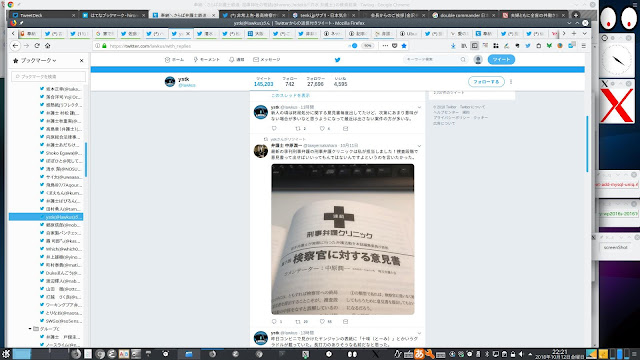
Task: Click the ツイート compose button
Action: 501,60
